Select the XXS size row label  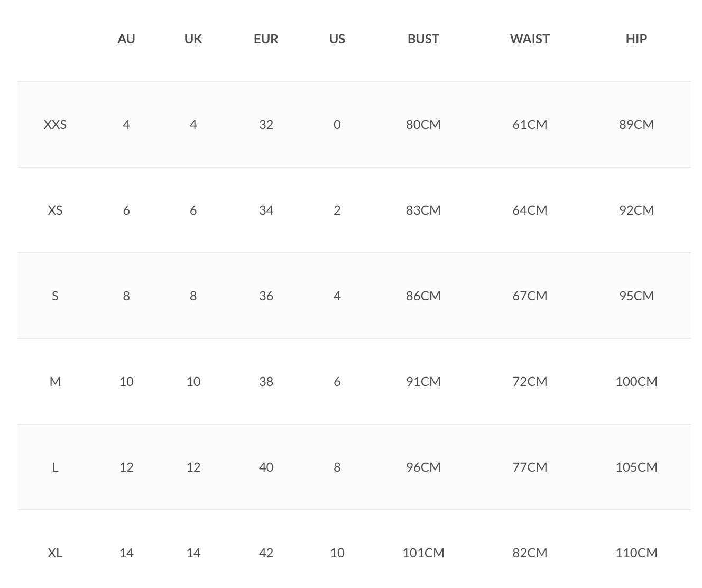(55, 125)
